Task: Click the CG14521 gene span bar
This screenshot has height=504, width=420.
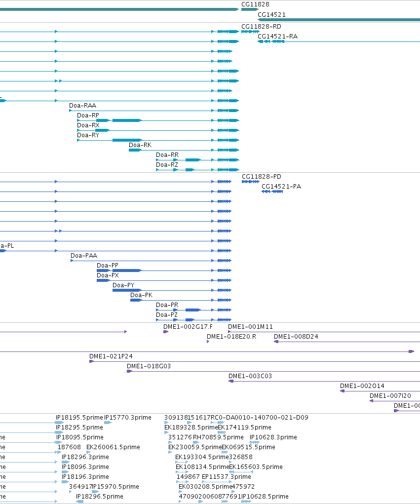Action: 339,20
